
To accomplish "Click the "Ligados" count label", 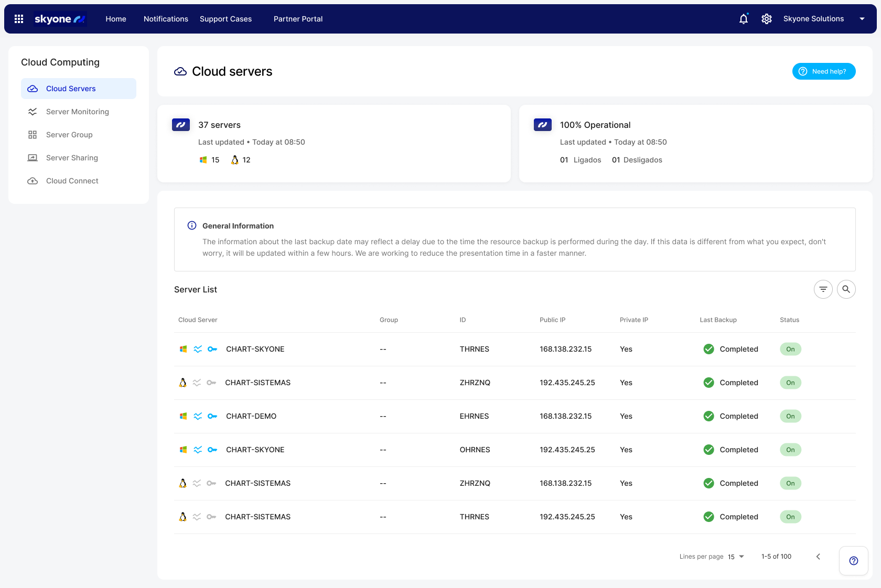I will pyautogui.click(x=587, y=160).
